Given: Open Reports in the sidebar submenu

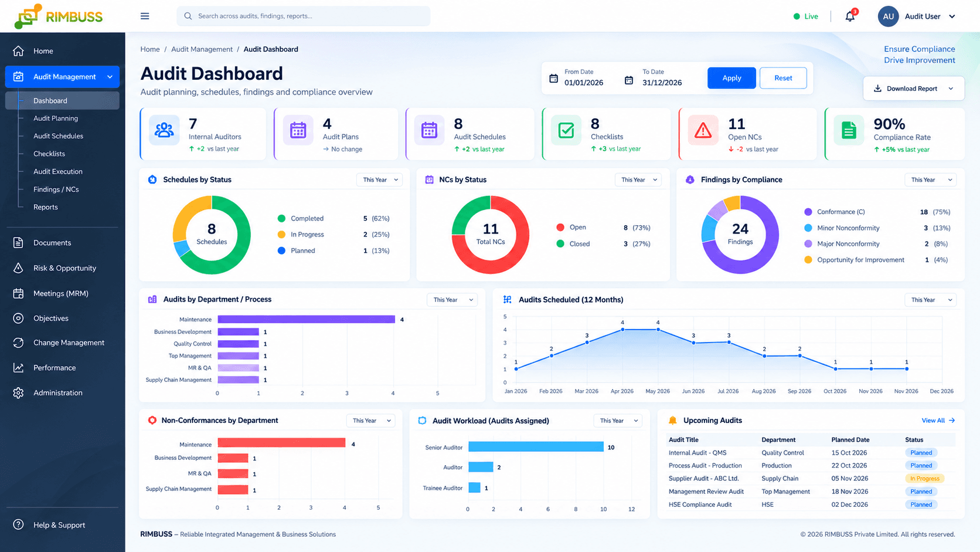Looking at the screenshot, I should tap(45, 207).
